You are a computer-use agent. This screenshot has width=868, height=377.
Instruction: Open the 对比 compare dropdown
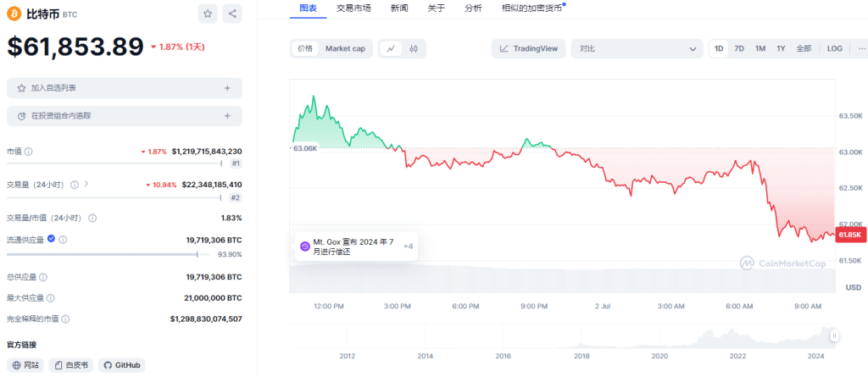tap(637, 48)
